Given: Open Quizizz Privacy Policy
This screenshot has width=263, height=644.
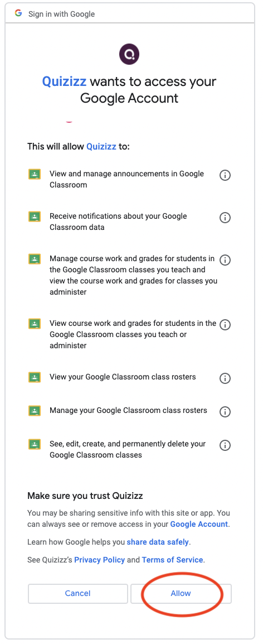Looking at the screenshot, I should pyautogui.click(x=100, y=560).
